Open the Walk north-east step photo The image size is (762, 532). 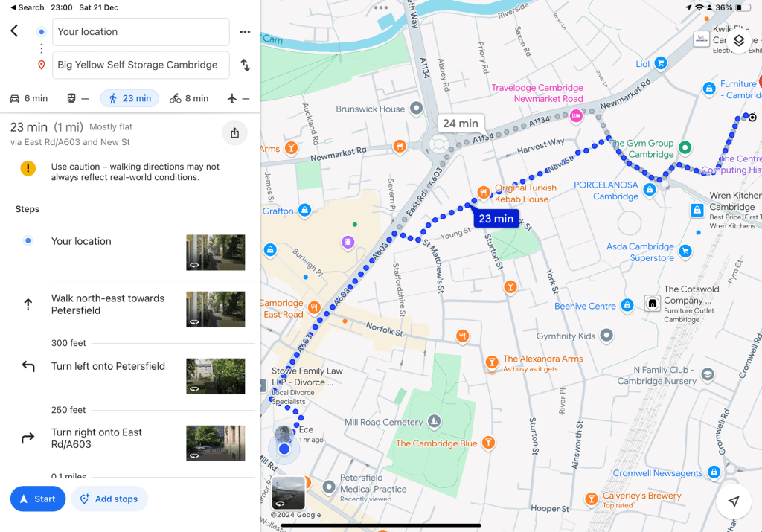coord(216,310)
